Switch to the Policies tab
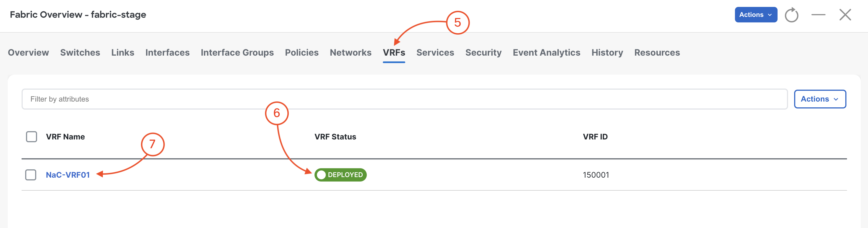Screen dimensions: 868x228 tap(302, 53)
